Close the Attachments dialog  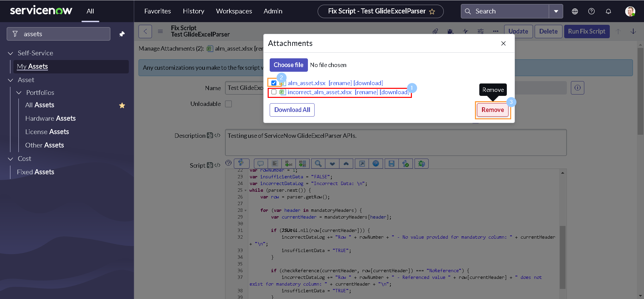[x=503, y=44]
